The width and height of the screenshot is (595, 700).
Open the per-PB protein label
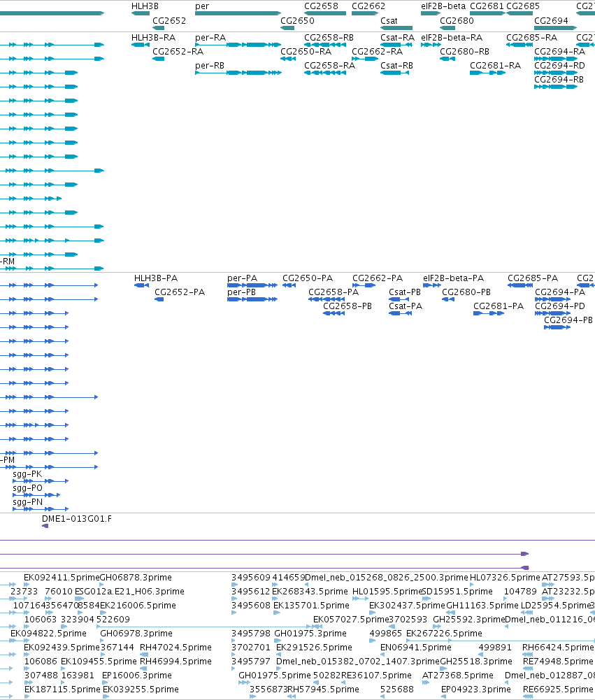tap(241, 292)
